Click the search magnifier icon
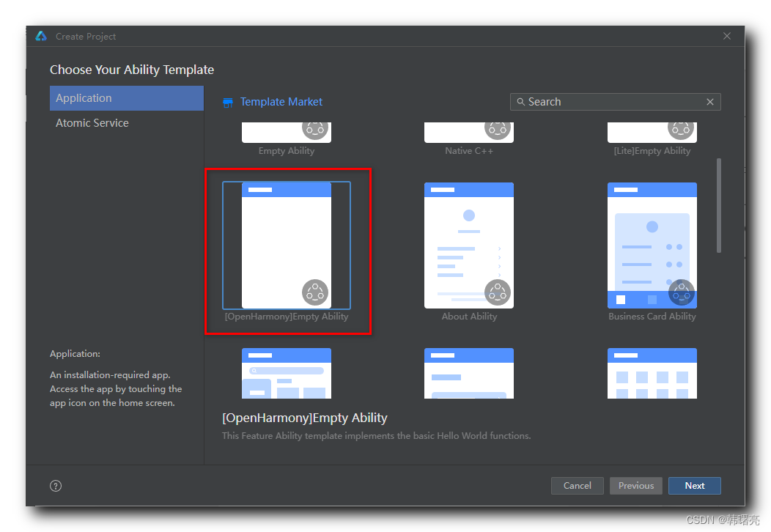 point(521,102)
